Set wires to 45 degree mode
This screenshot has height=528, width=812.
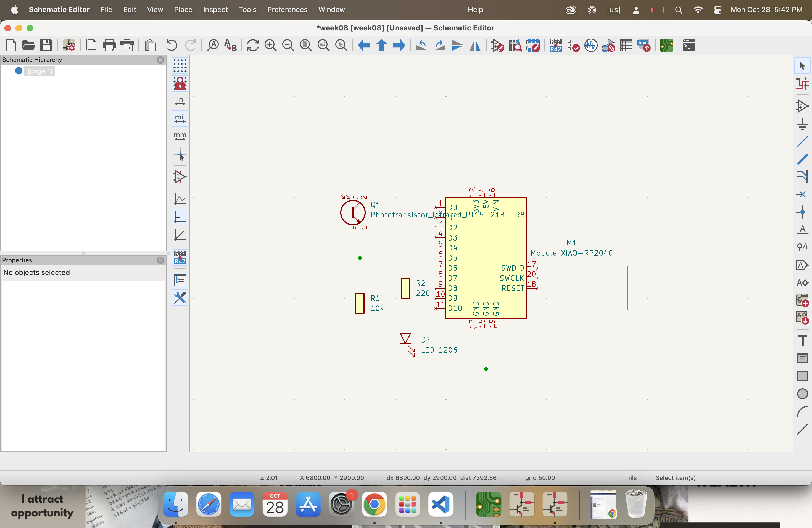pos(180,235)
